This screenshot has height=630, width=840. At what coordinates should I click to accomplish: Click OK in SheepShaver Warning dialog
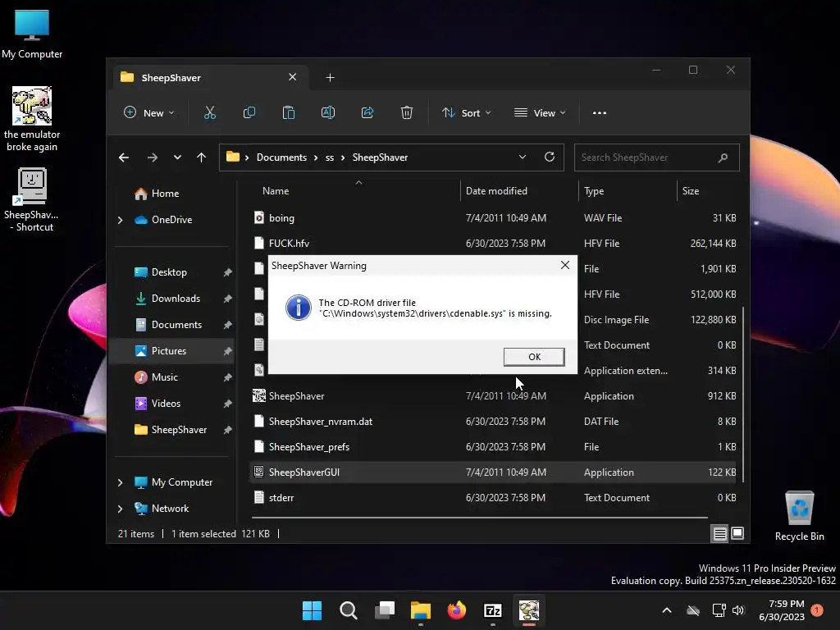534,357
